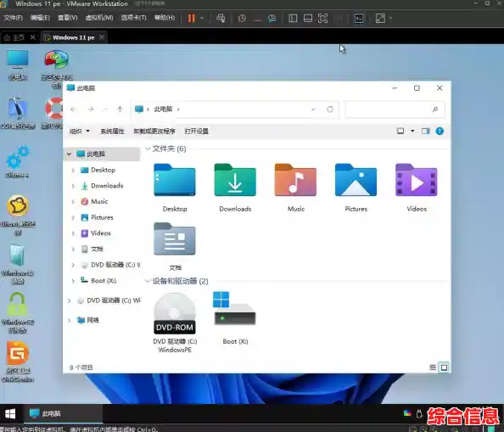Open the 选项卡(T) menu in VMware
The image size is (504, 432).
(x=133, y=18)
